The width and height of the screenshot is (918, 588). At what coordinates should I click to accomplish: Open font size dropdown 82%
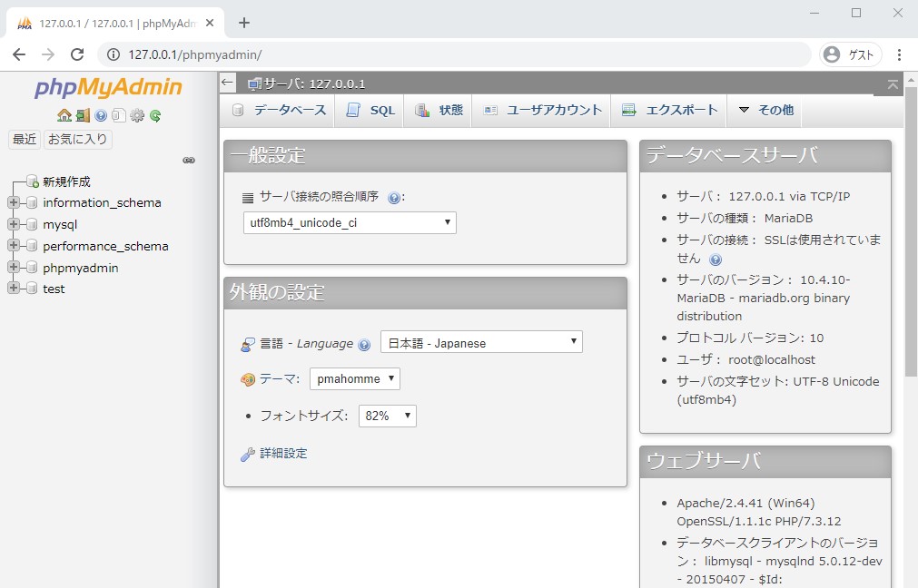[x=388, y=416]
